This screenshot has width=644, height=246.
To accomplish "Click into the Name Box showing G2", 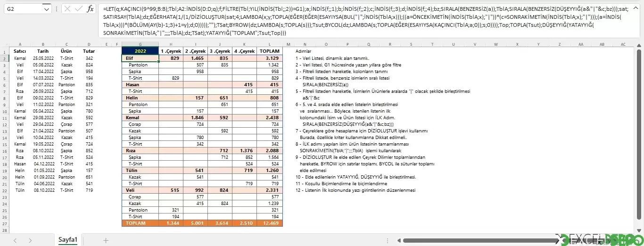I will click(24, 9).
